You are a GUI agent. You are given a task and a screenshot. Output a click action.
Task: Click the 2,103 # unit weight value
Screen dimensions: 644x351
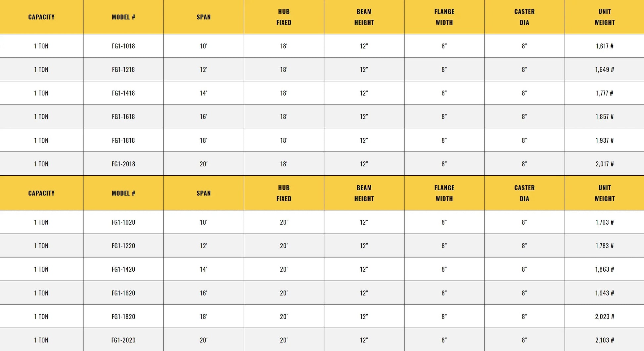[604, 340]
